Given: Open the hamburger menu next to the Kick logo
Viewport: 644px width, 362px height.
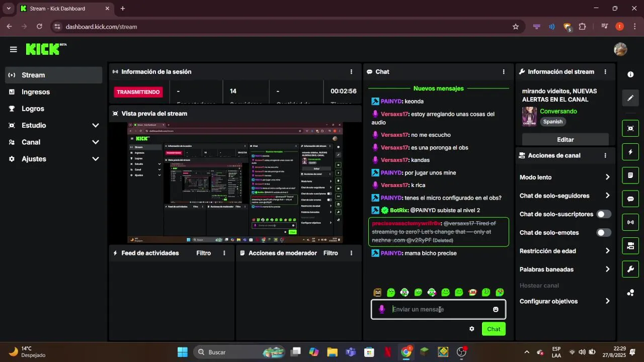Looking at the screenshot, I should click(x=13, y=49).
